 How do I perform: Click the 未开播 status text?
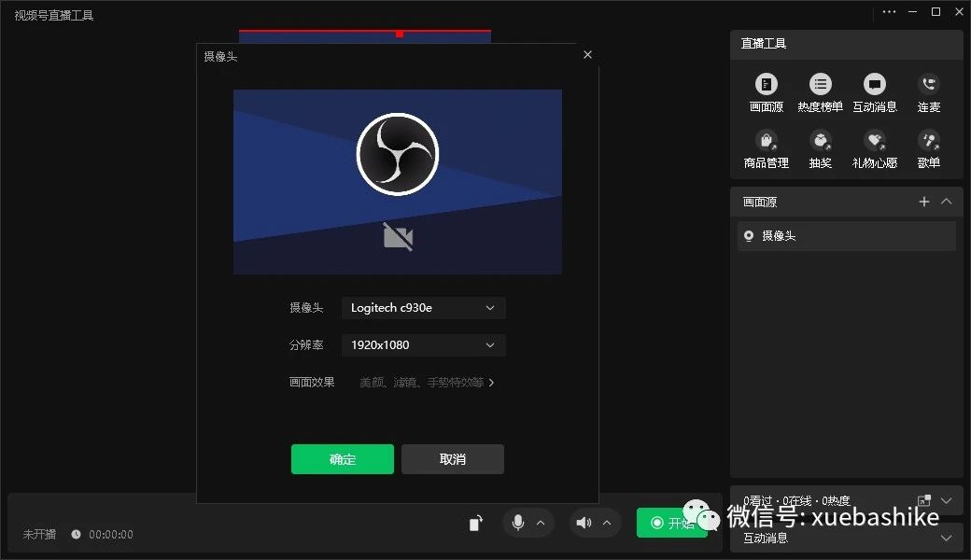click(39, 534)
